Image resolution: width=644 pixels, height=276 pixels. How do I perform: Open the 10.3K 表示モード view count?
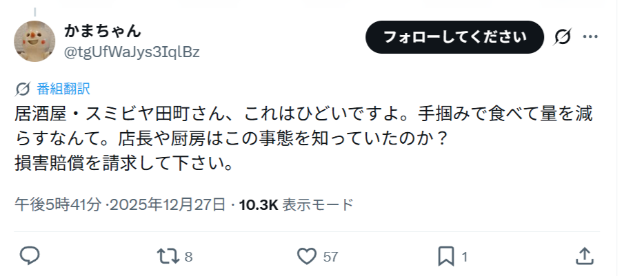pos(296,204)
